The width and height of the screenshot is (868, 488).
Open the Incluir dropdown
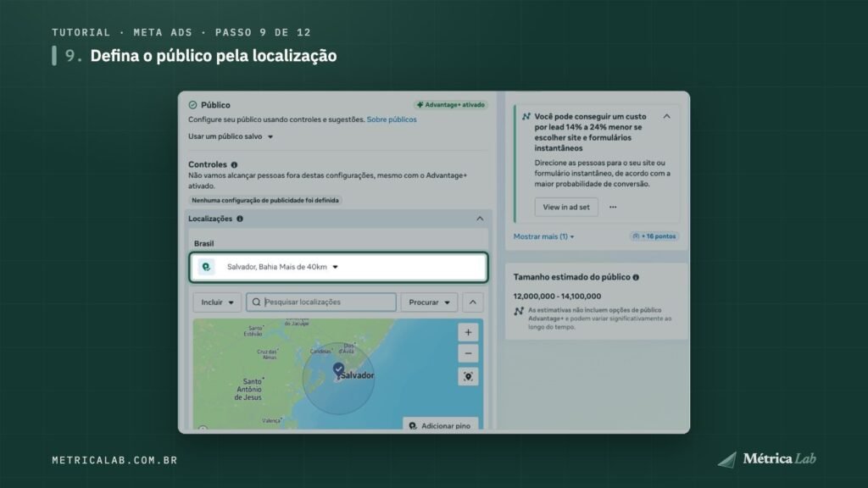click(x=217, y=302)
